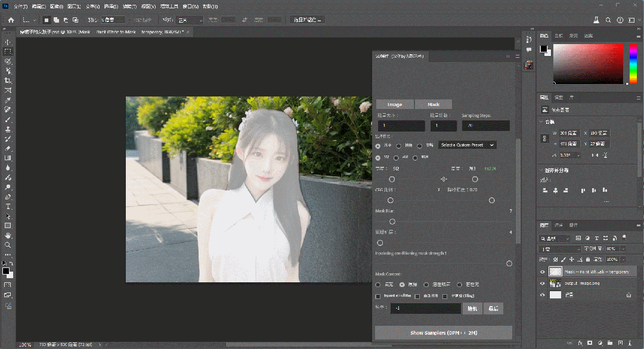This screenshot has width=644, height=349.
Task: Open Select a Custom Preset dropdown
Action: (467, 145)
